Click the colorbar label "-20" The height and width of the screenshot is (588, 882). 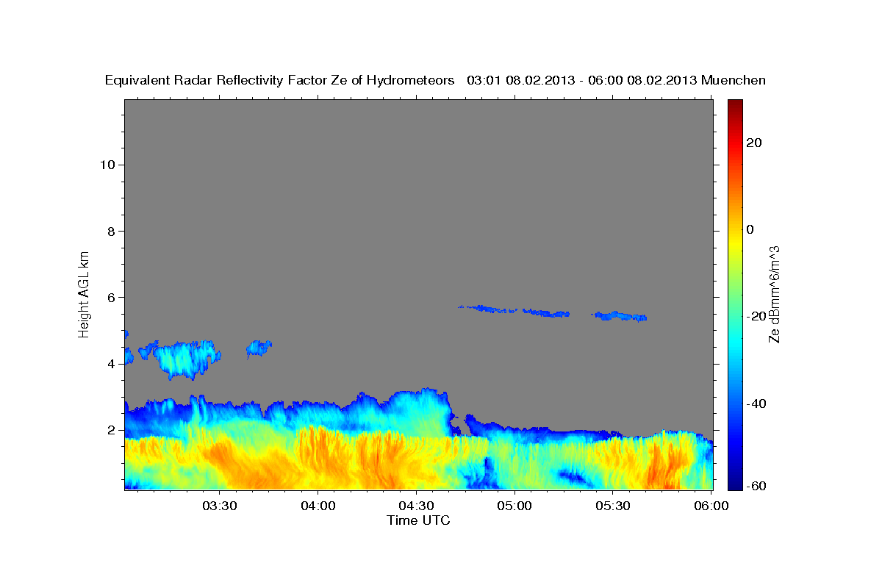757,316
